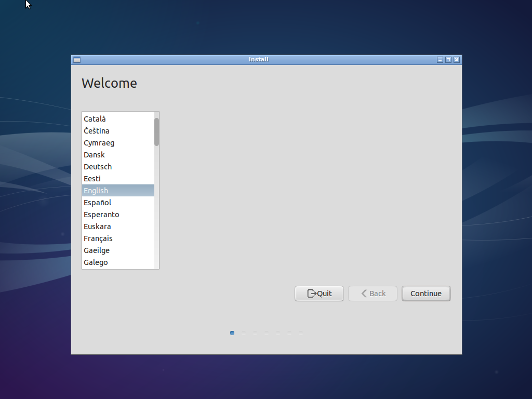Maximize the Install window

tap(448, 60)
